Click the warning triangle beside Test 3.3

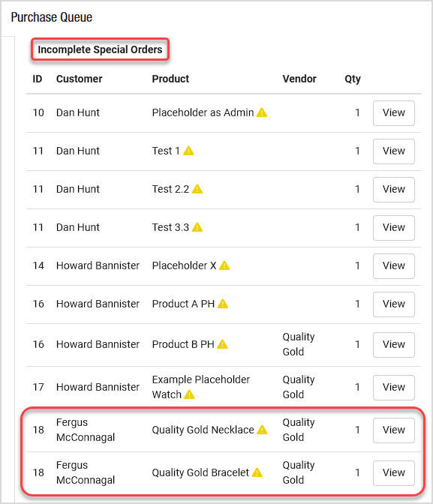point(197,227)
